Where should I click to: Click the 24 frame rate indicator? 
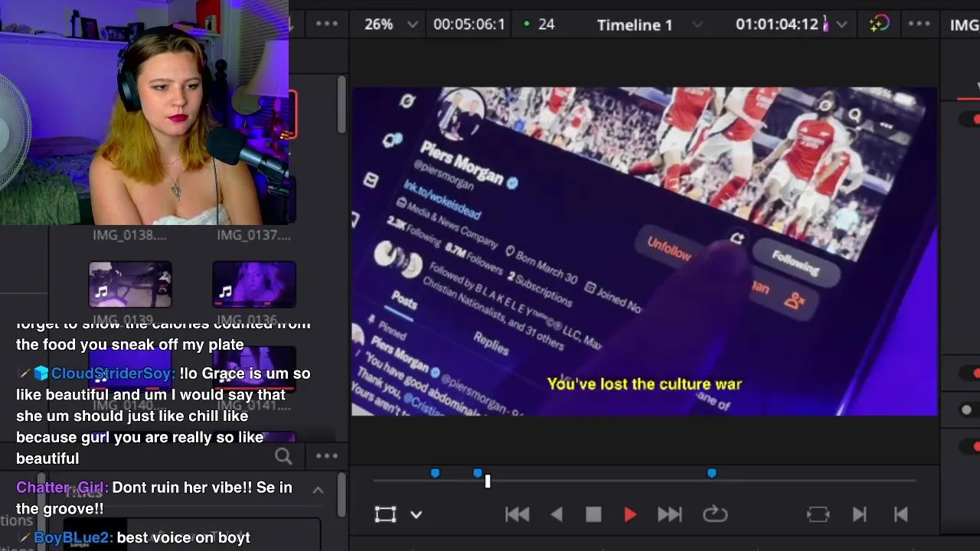coord(539,24)
